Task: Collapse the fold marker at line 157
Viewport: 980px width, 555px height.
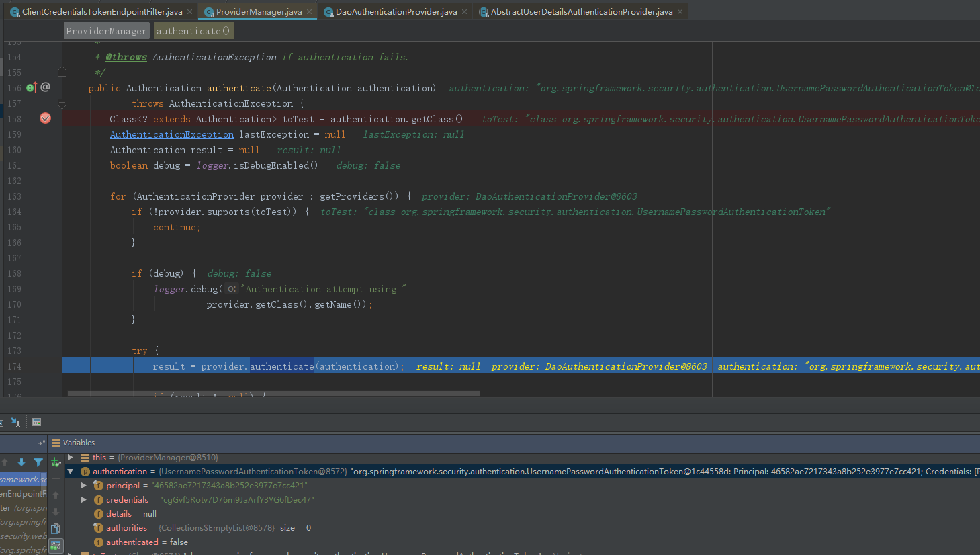Action: (62, 103)
